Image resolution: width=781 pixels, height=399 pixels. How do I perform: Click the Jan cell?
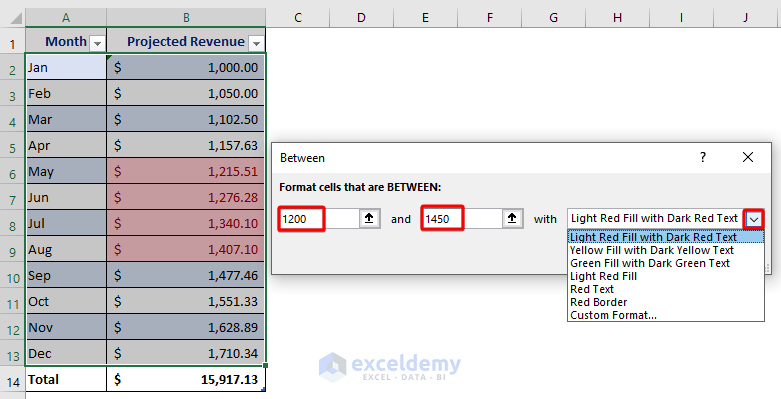(x=66, y=67)
